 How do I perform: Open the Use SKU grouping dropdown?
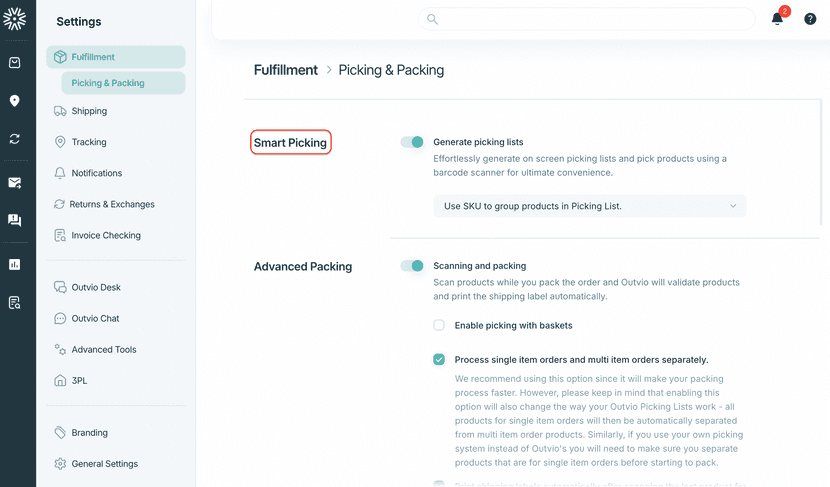589,206
